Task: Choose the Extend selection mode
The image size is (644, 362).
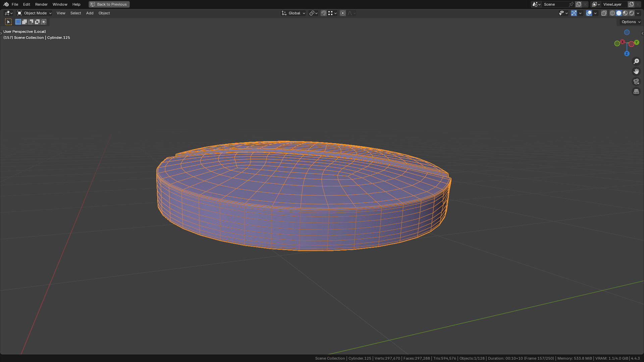Action: (x=24, y=22)
